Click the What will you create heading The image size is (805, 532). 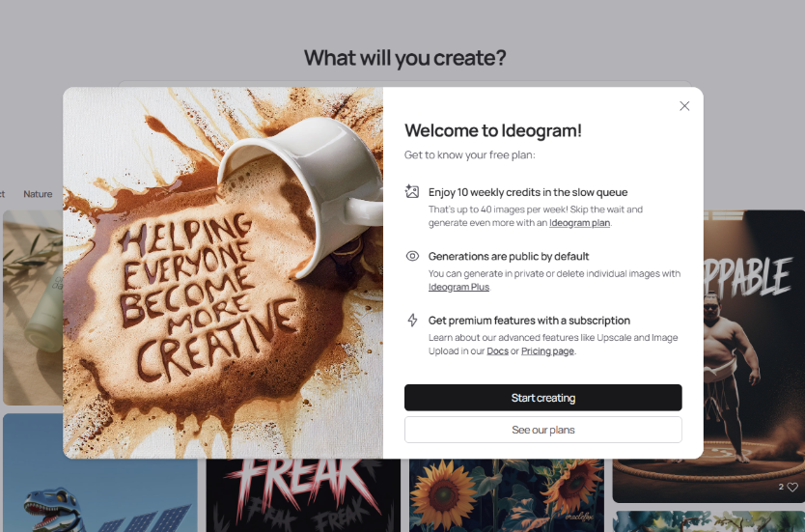pos(404,58)
